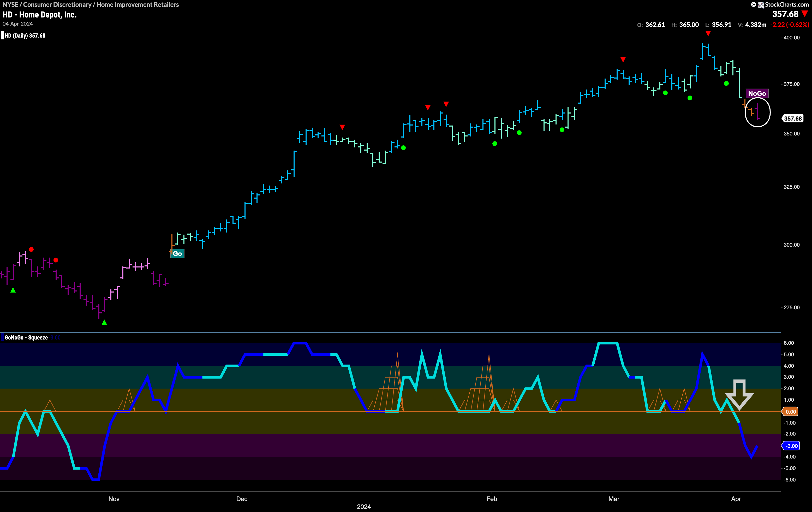
Task: Click green up triangle below late-October low
Action: 105,323
